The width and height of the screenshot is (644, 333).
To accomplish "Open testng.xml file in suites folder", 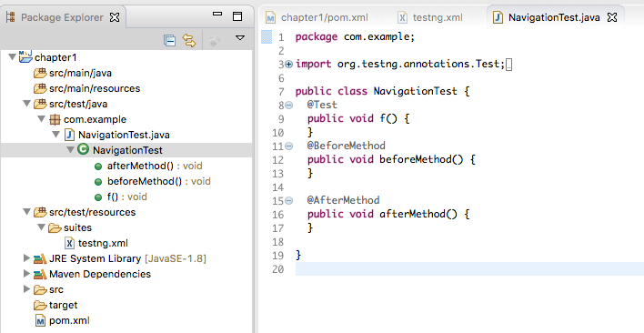I will (x=103, y=243).
